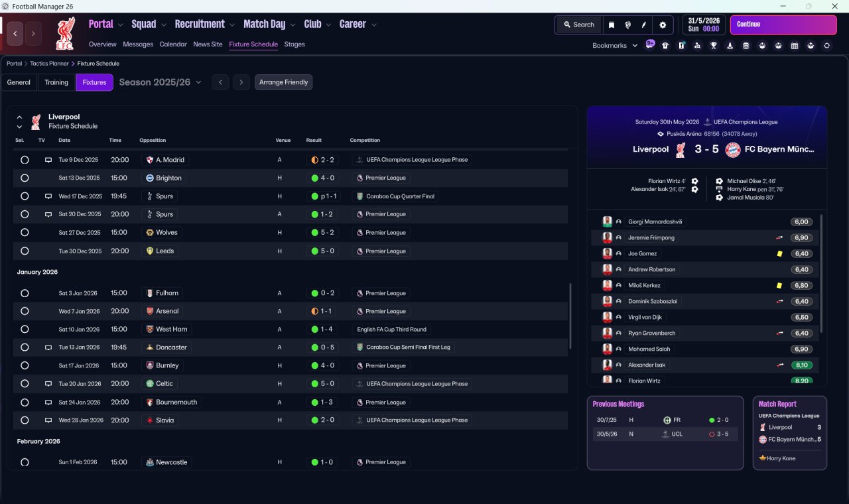Click the fixture list vertical scrollbar
Viewport: 849px width, 504px height.
[570, 317]
